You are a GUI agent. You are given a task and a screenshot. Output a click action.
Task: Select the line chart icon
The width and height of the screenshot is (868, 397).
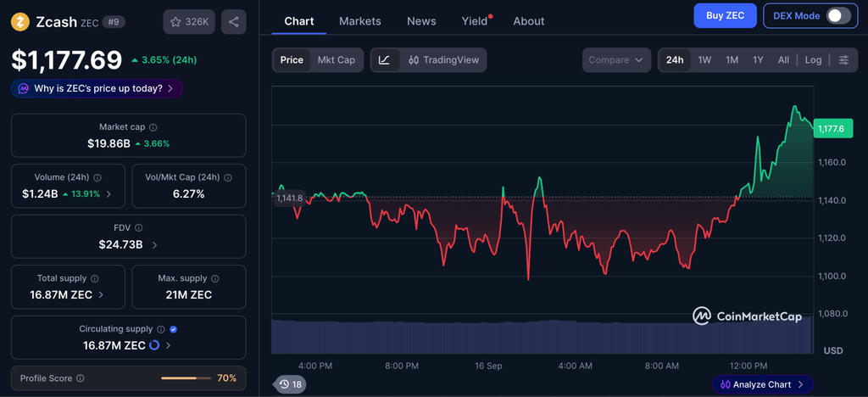[385, 59]
